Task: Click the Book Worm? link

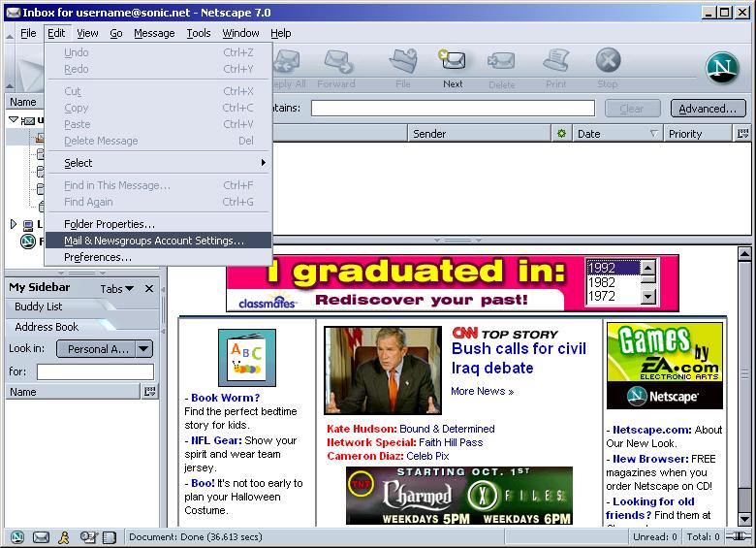Action: click(x=225, y=398)
